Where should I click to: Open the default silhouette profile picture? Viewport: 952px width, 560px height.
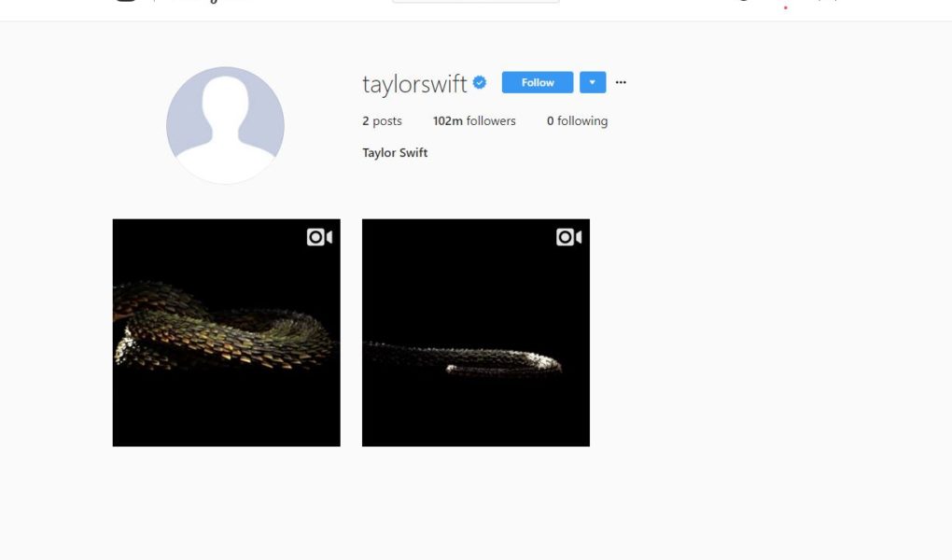pyautogui.click(x=225, y=125)
